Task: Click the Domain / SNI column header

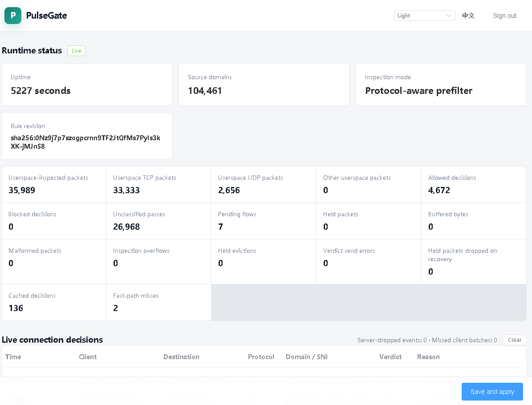Action: 307,357
